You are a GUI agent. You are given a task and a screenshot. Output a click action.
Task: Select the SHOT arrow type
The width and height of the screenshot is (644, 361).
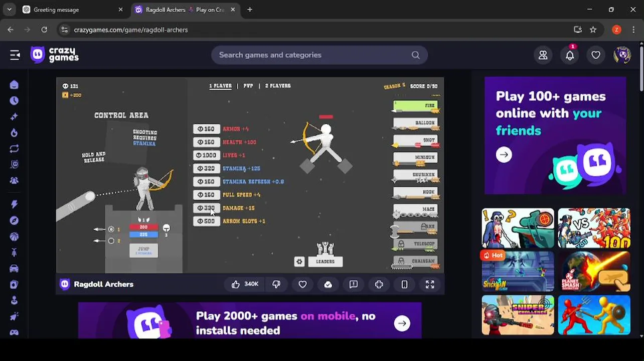416,141
